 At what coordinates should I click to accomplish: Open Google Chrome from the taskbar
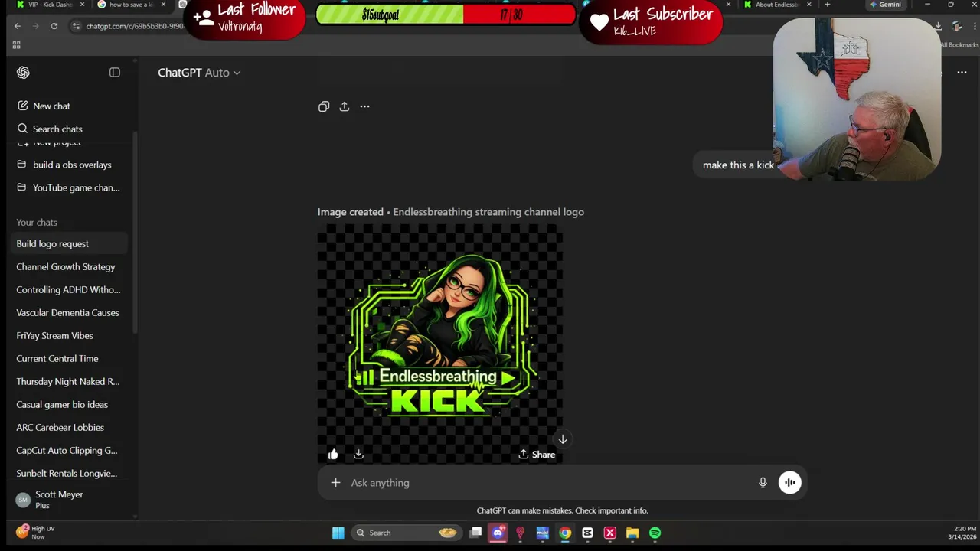pos(565,533)
